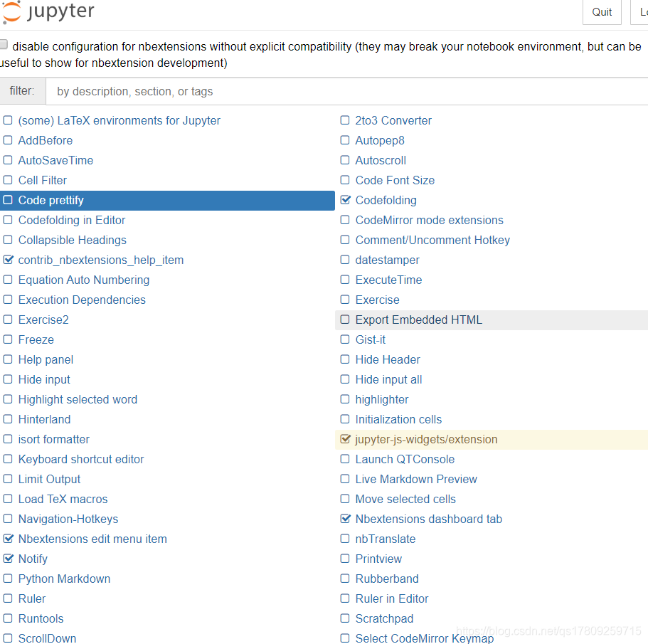Select the Ruler extension
This screenshot has width=648, height=644.
[32, 598]
